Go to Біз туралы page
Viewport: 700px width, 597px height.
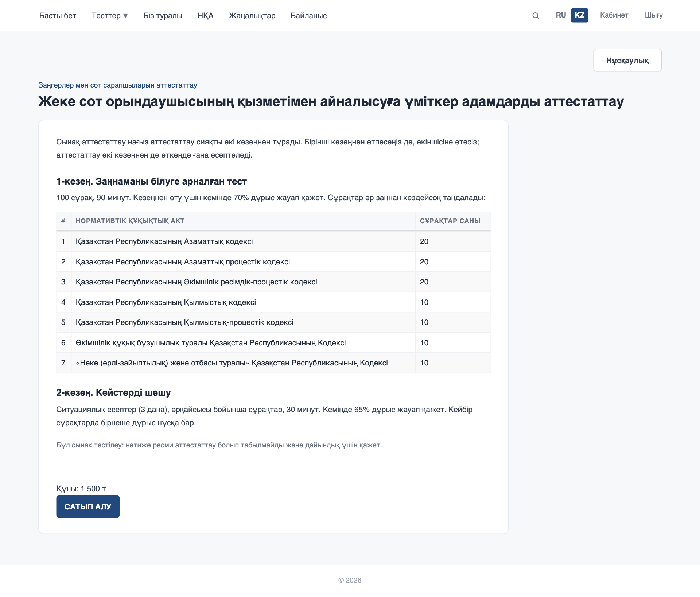point(163,16)
